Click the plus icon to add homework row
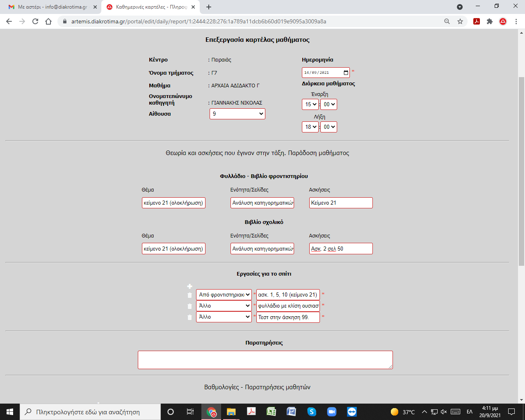 click(189, 286)
